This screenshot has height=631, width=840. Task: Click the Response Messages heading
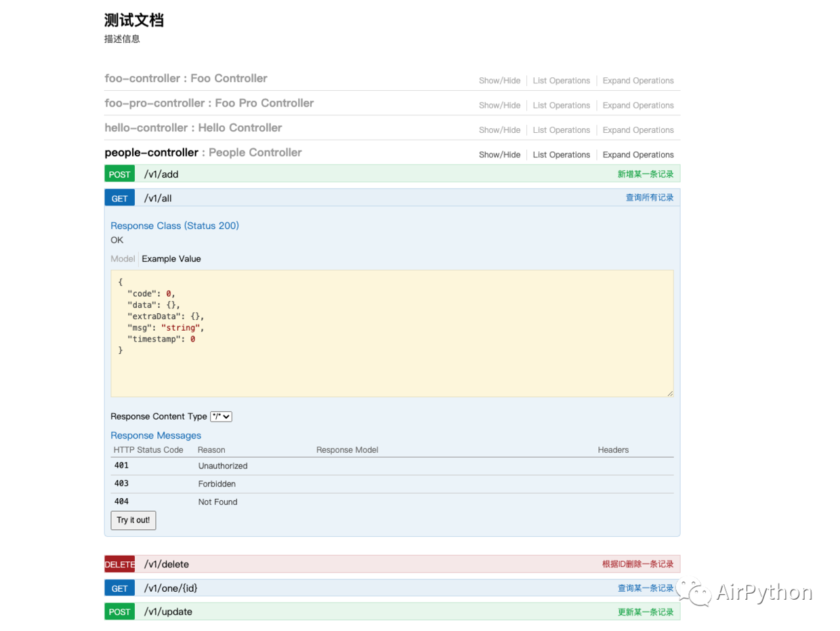click(x=156, y=435)
